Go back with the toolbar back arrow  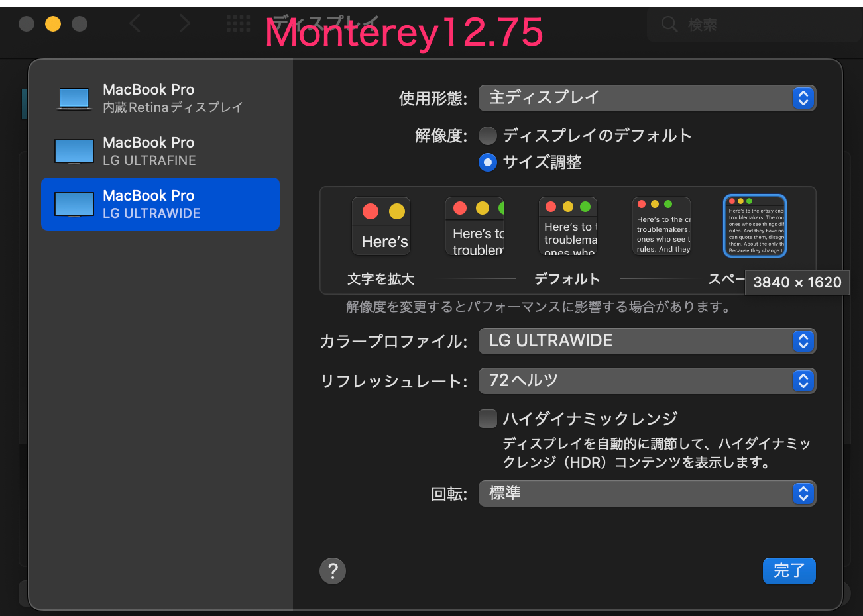click(135, 25)
